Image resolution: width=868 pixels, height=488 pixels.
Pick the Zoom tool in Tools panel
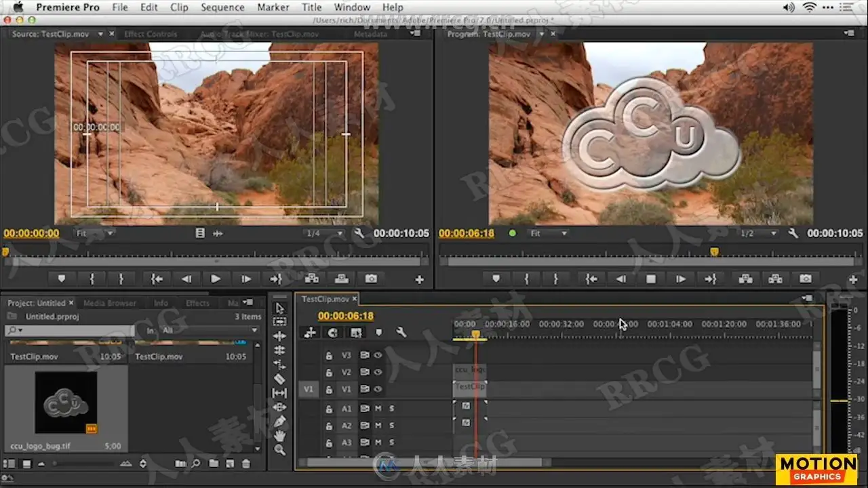(279, 450)
